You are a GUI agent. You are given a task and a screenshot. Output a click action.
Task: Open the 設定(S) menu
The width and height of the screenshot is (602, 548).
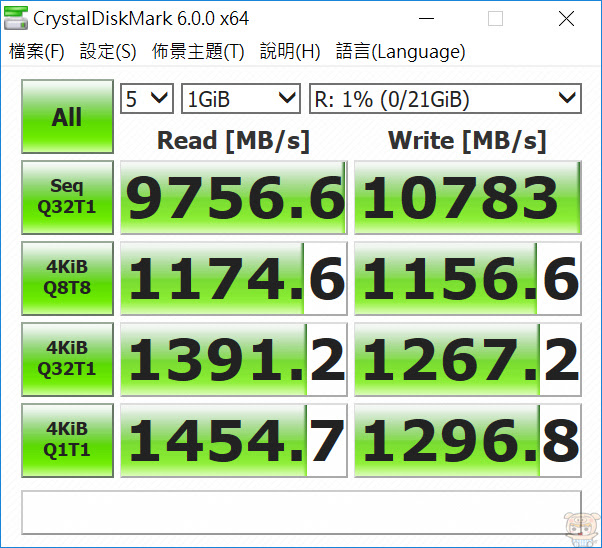tap(108, 51)
